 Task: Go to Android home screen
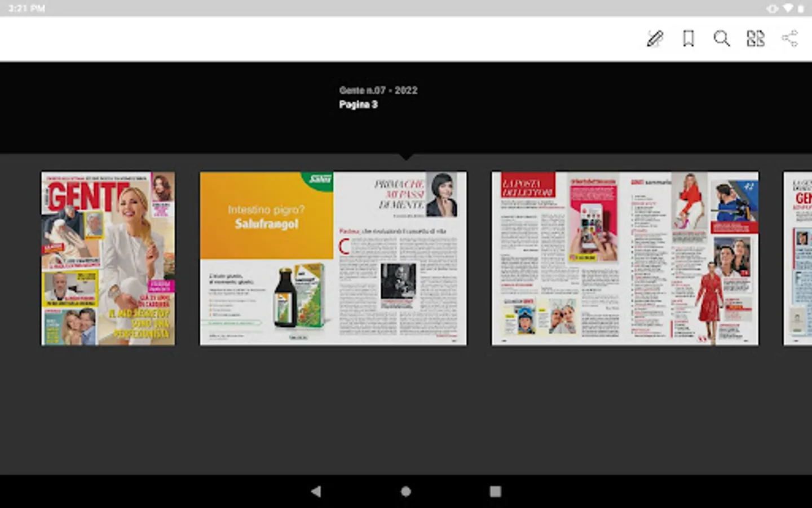406,491
